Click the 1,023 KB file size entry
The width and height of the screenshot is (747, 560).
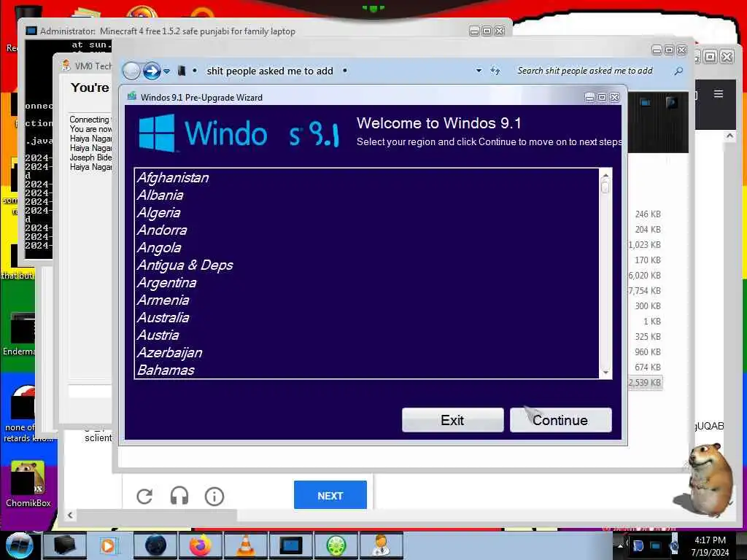pos(645,245)
